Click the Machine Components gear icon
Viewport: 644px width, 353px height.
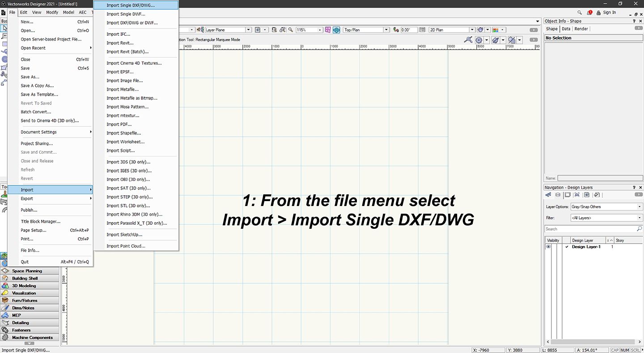pyautogui.click(x=5, y=337)
